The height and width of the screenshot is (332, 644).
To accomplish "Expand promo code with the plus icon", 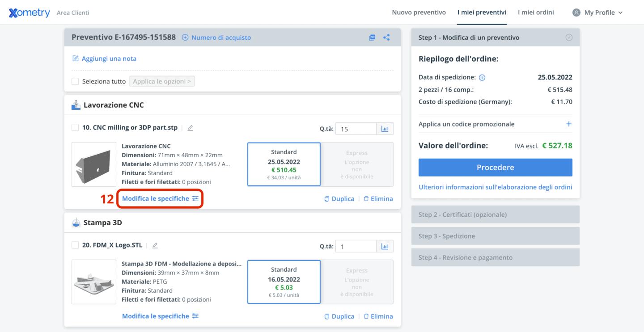I will coord(568,124).
